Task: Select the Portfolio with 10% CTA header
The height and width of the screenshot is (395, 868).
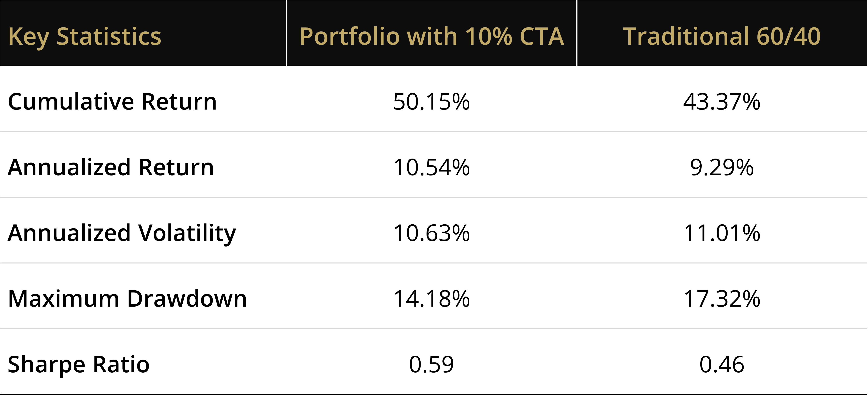Action: click(432, 37)
